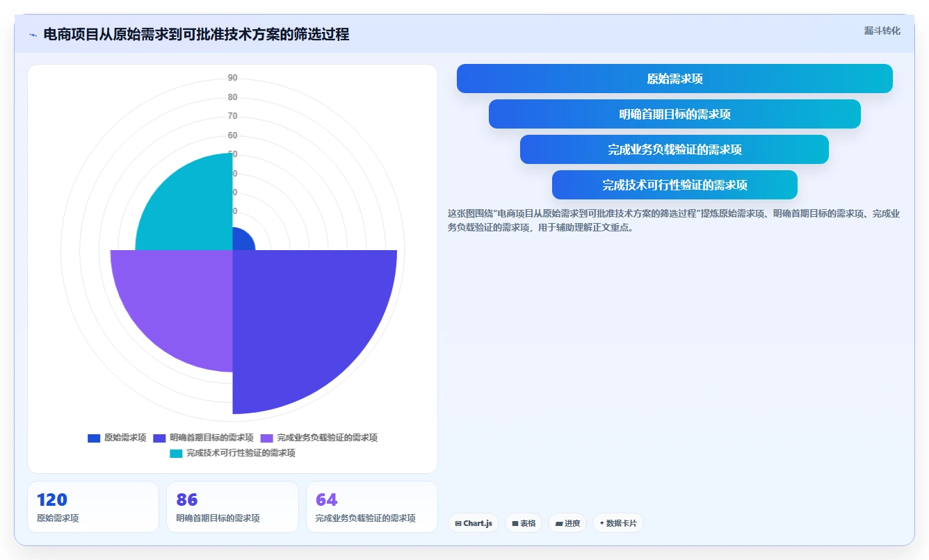Image resolution: width=929 pixels, height=560 pixels.
Task: Click the 进度 chip icon
Action: pyautogui.click(x=559, y=523)
